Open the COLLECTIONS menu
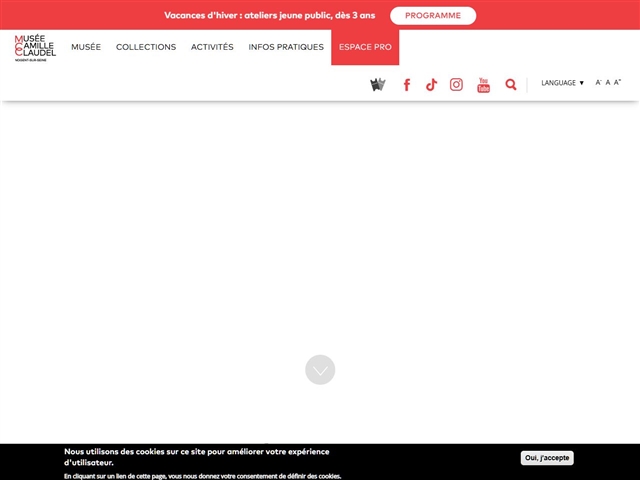This screenshot has height=480, width=640. 146,47
